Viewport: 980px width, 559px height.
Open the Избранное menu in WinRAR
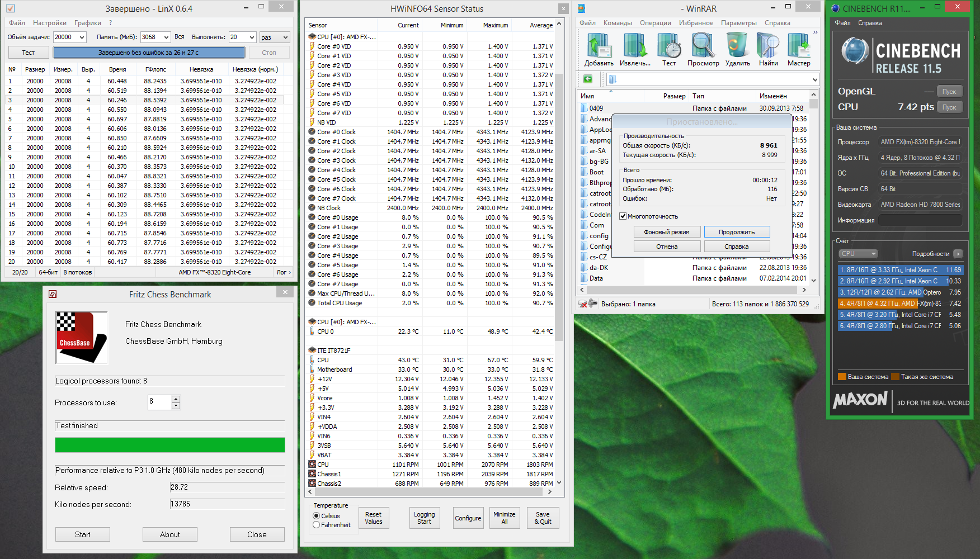pos(696,23)
